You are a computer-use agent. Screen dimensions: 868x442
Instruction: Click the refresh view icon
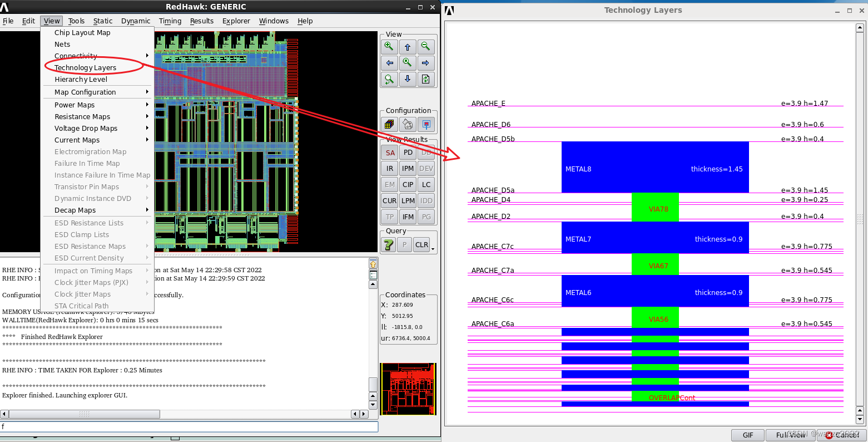(425, 79)
